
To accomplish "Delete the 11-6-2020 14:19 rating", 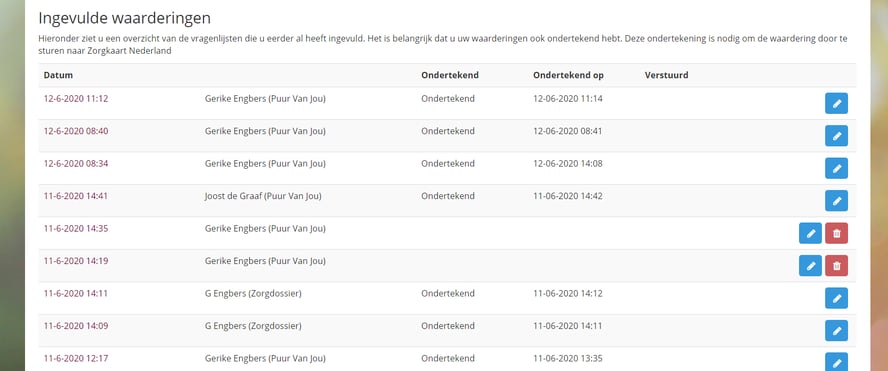I will [836, 266].
